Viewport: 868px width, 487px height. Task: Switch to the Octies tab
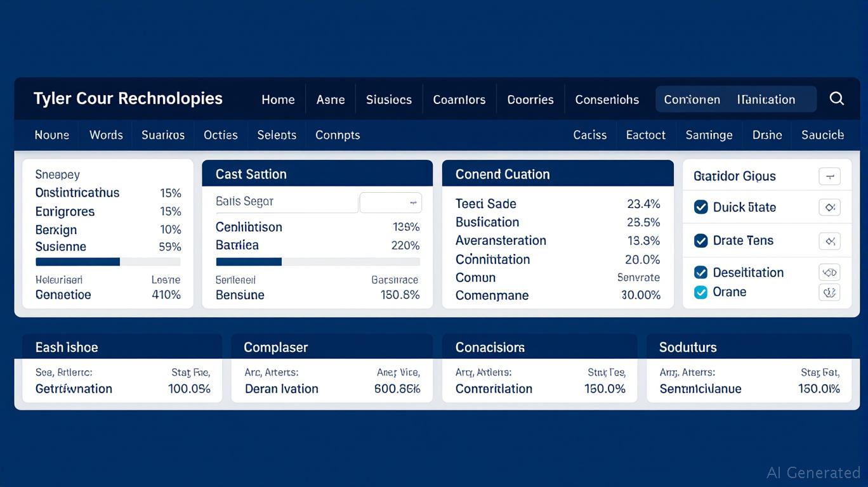[x=221, y=135]
